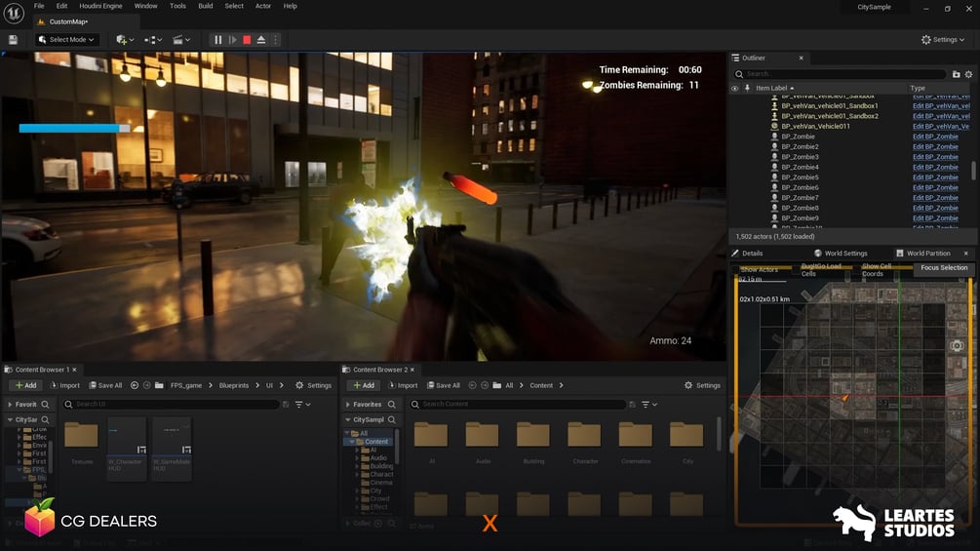Open the Outliner settings gear
The image size is (980, 551).
pos(968,74)
